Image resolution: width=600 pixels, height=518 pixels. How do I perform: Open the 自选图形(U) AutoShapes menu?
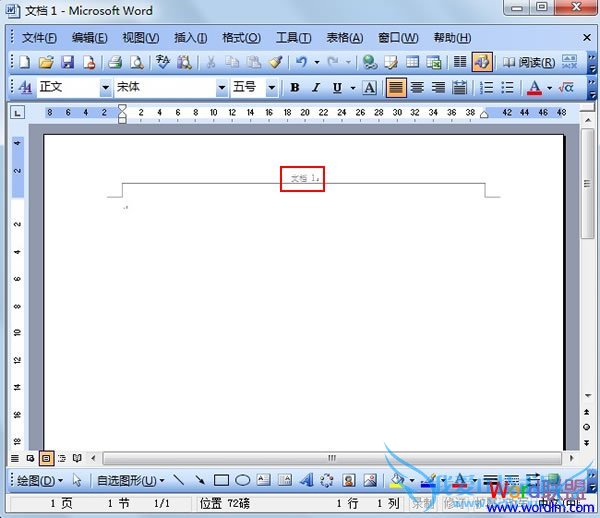click(130, 480)
